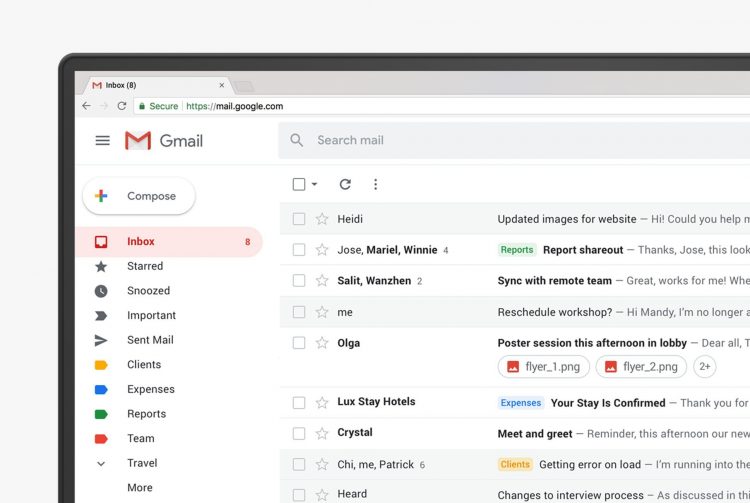
Task: Click the red Team label icon
Action: 101,438
